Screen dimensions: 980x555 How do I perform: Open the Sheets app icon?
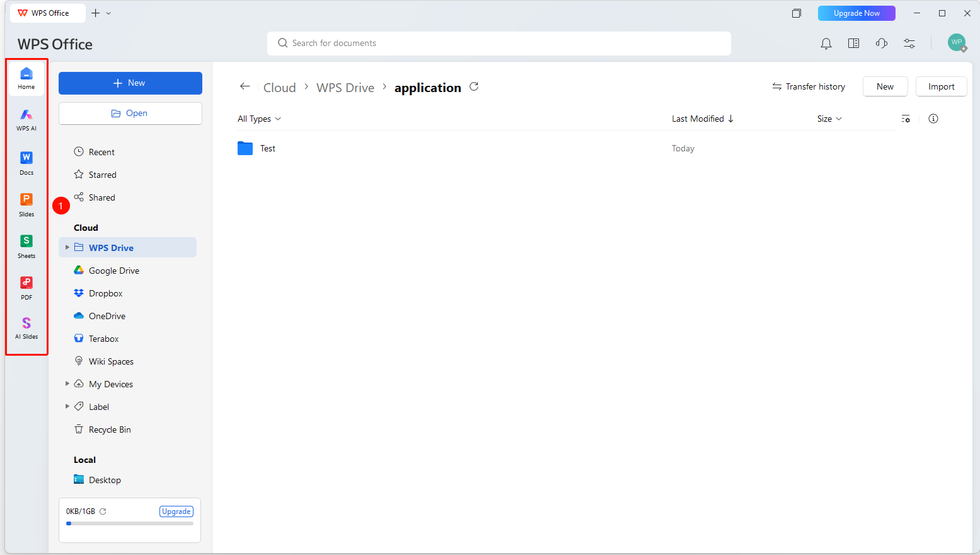[26, 246]
